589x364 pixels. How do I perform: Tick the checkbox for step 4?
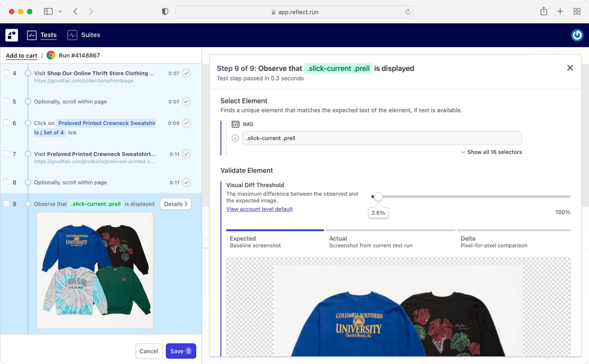coord(7,73)
